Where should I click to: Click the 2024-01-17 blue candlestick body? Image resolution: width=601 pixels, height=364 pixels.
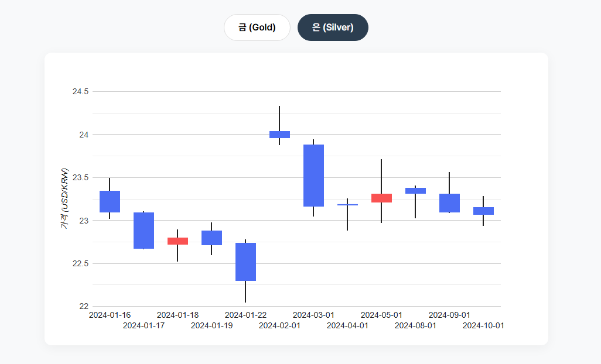(144, 231)
